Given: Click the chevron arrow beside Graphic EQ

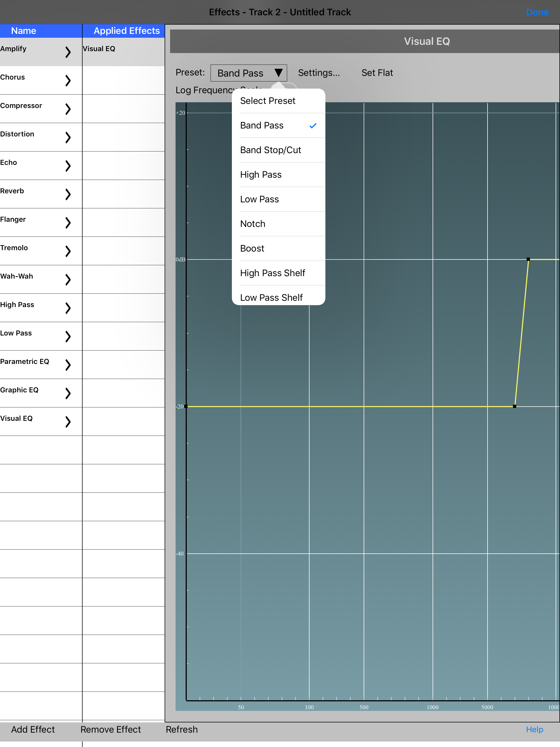Looking at the screenshot, I should coord(68,393).
